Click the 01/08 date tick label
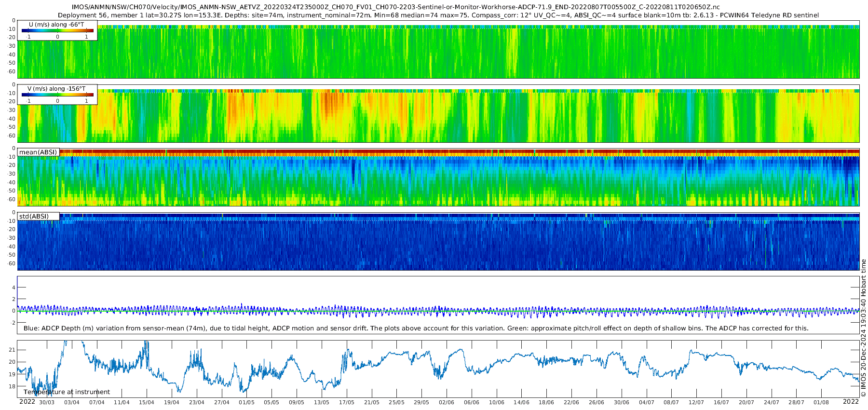Screen dimensions: 868x410 pyautogui.click(x=821, y=402)
